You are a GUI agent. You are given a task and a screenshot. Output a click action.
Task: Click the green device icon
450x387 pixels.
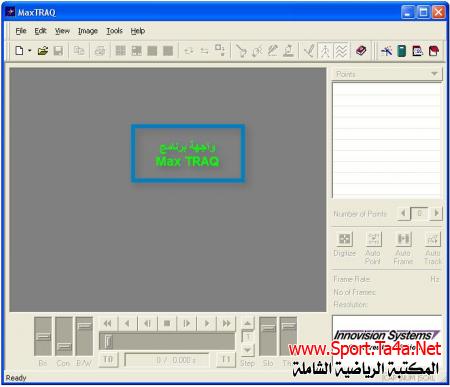pyautogui.click(x=402, y=51)
